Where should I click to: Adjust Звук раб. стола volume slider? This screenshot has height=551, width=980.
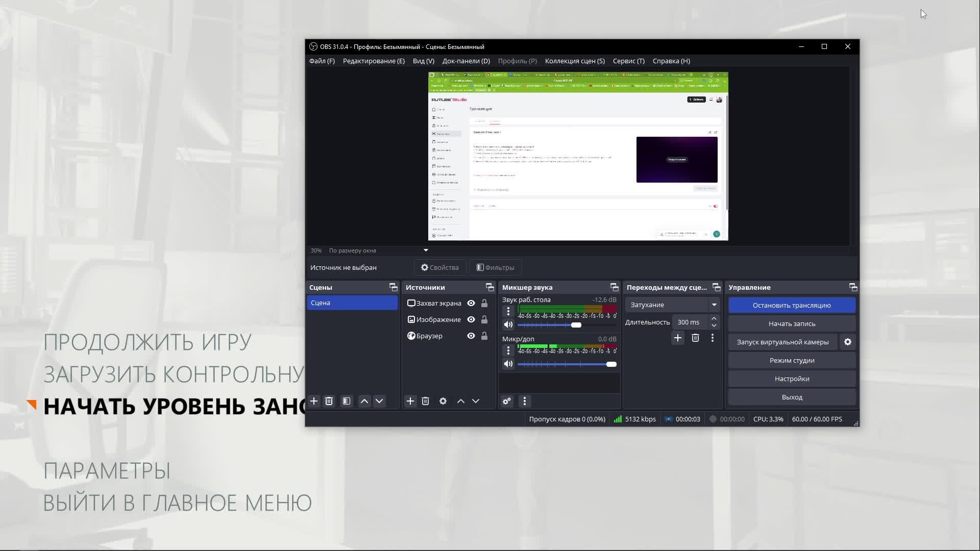click(x=576, y=325)
